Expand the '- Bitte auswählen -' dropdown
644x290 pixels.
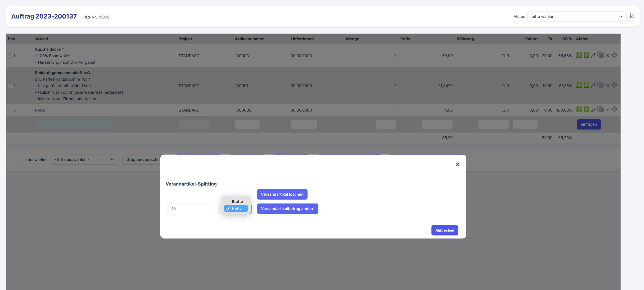click(84, 159)
